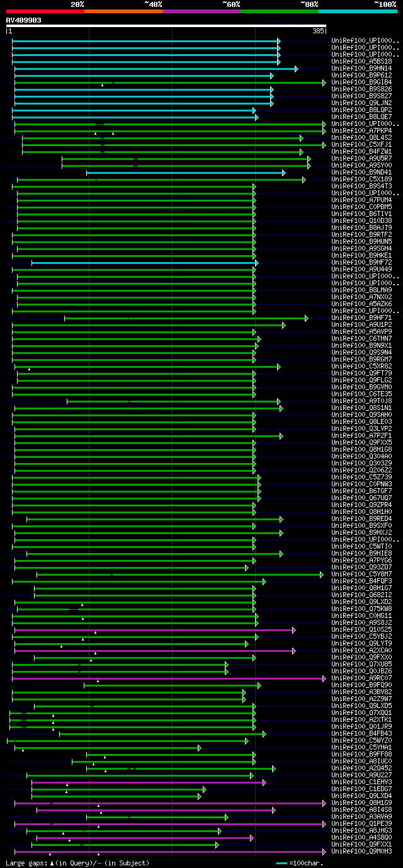This screenshot has height=868, width=403.
Task: Open hit UniRef100_B9P612
Action: click(363, 76)
